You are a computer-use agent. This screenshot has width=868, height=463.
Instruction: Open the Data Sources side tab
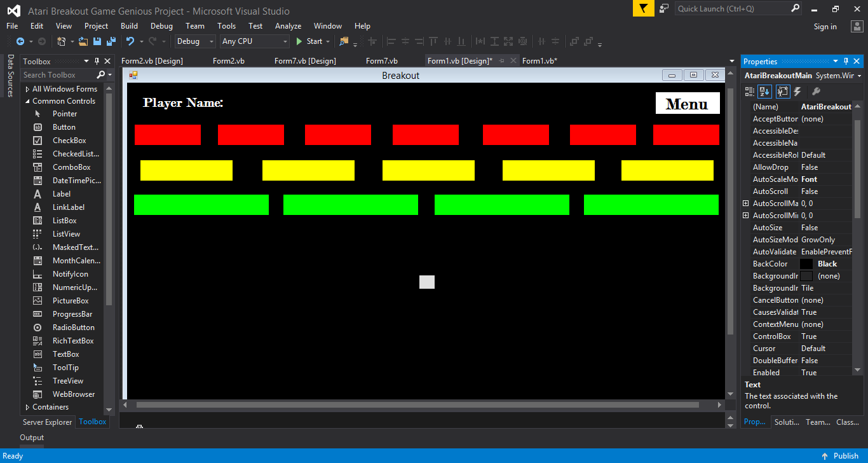pyautogui.click(x=11, y=76)
